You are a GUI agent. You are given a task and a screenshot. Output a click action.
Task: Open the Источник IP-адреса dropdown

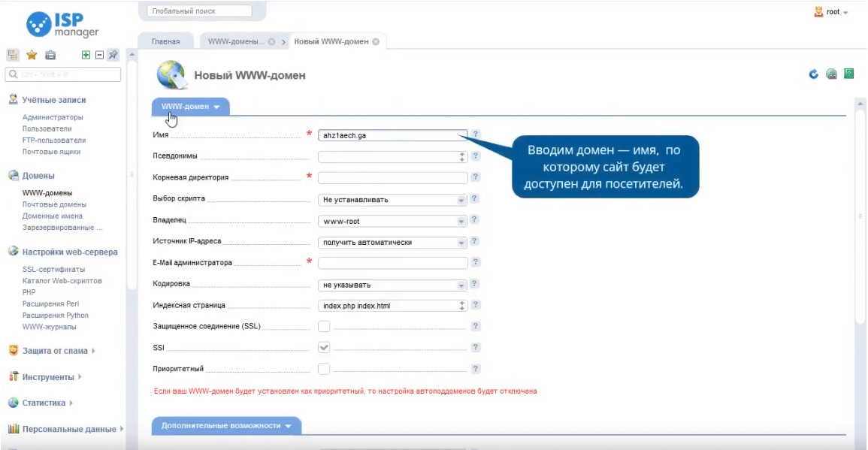[392, 243]
